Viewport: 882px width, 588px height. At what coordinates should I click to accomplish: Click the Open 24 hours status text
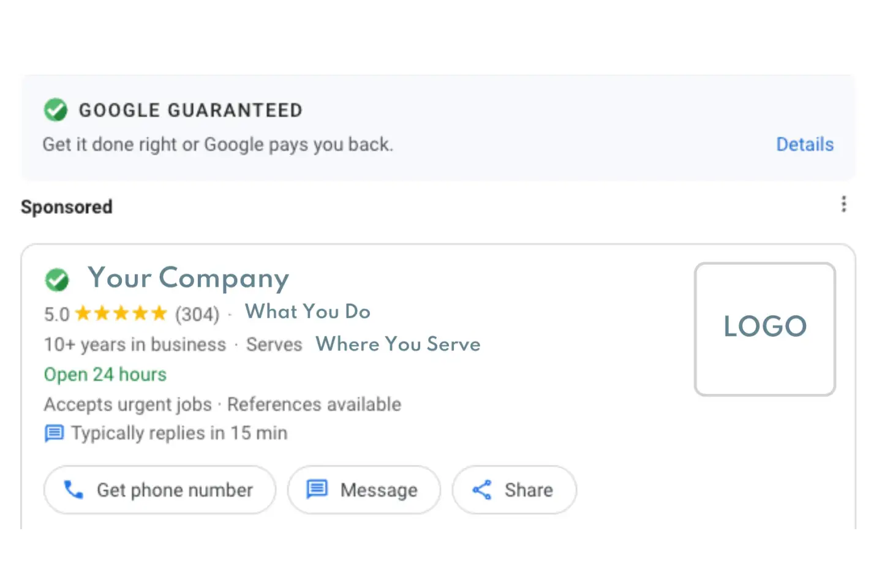pos(105,374)
